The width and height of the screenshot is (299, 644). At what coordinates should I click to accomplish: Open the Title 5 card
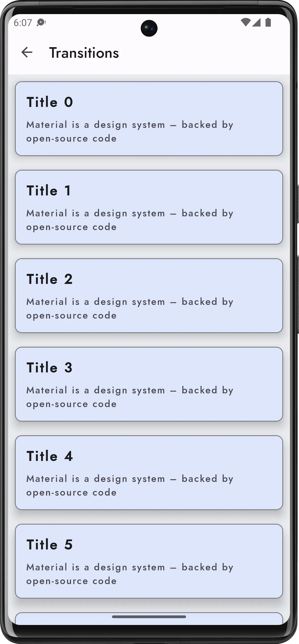pos(149,561)
